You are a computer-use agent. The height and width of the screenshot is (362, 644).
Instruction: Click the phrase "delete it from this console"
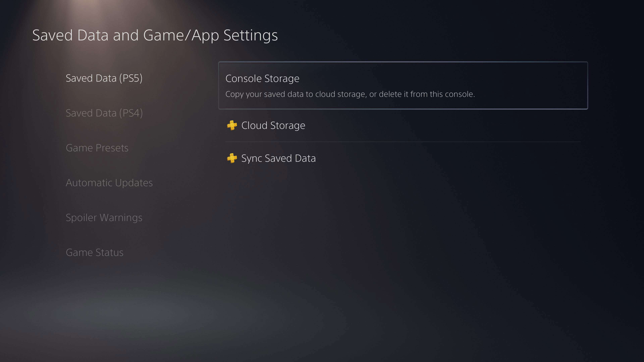click(426, 94)
